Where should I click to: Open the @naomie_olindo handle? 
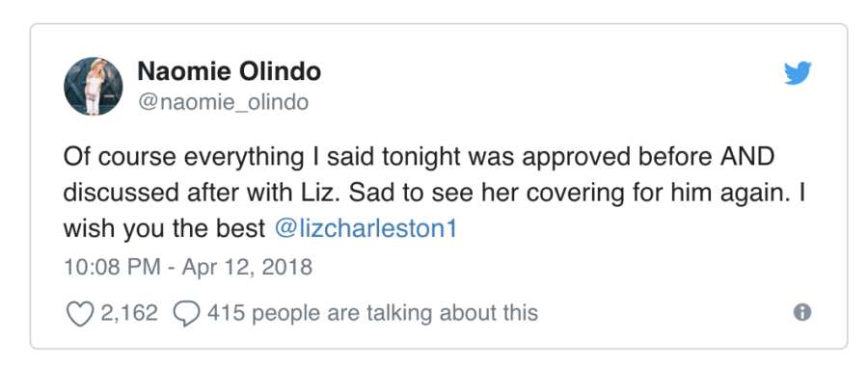(x=223, y=102)
